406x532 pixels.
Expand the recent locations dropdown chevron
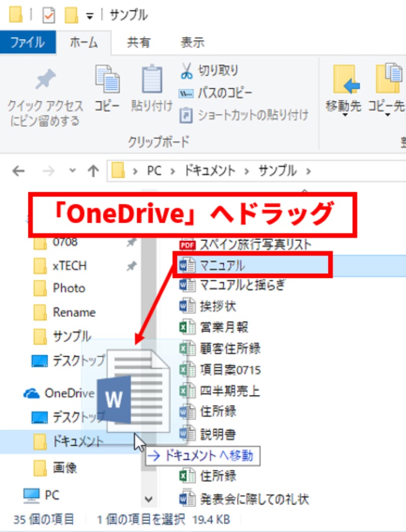(73, 171)
